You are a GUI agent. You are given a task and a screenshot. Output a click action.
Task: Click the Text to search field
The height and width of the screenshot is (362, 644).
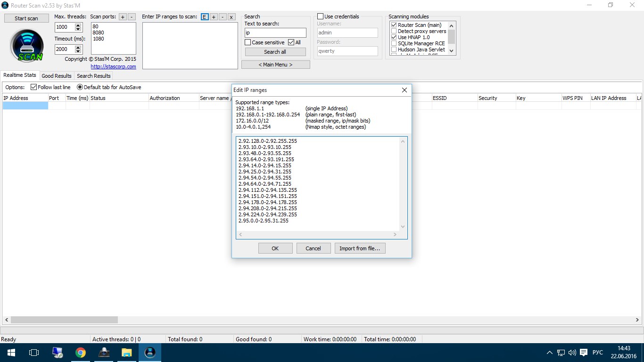click(275, 33)
